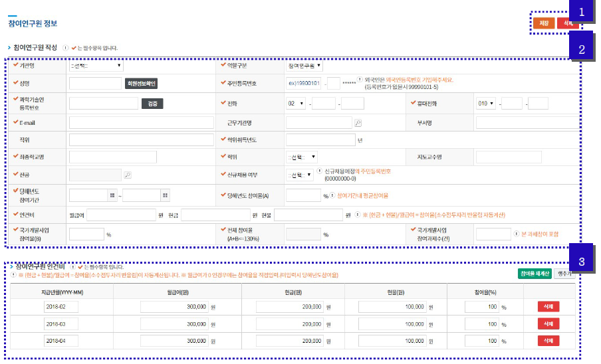Click the 인건비 현금 amount field
The height and width of the screenshot is (364, 601).
tap(215, 215)
